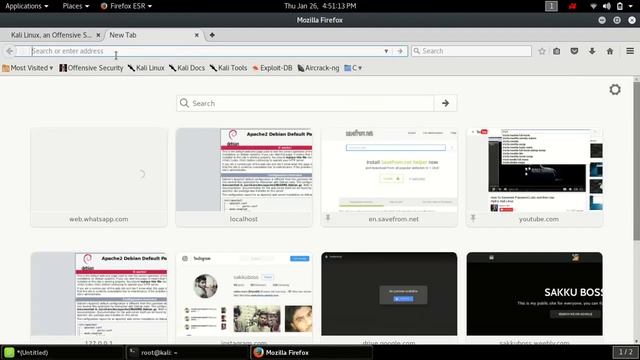The height and width of the screenshot is (360, 640).
Task: Open the en.savefrom.net tile
Action: click(389, 177)
